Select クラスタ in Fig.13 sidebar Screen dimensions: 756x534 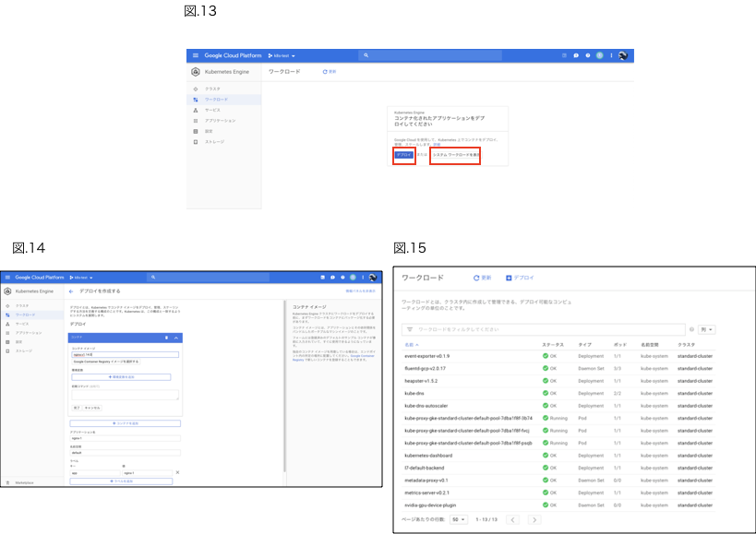(212, 89)
